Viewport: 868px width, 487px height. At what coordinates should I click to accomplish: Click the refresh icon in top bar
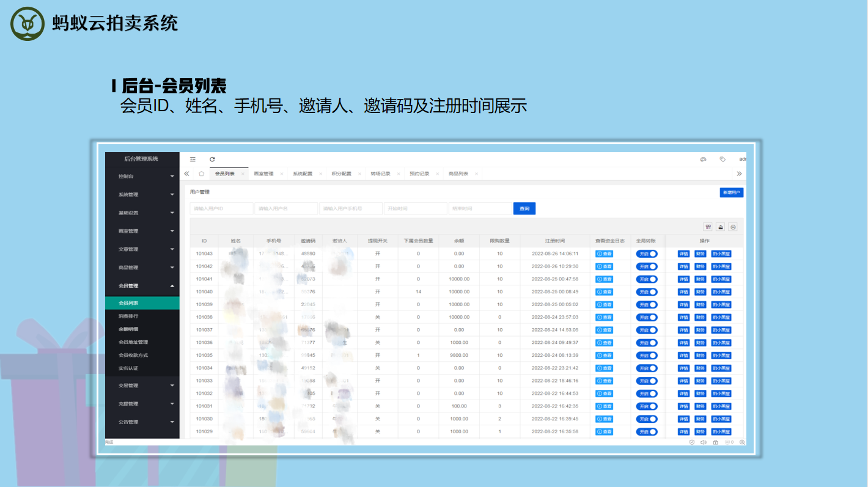[x=212, y=159]
